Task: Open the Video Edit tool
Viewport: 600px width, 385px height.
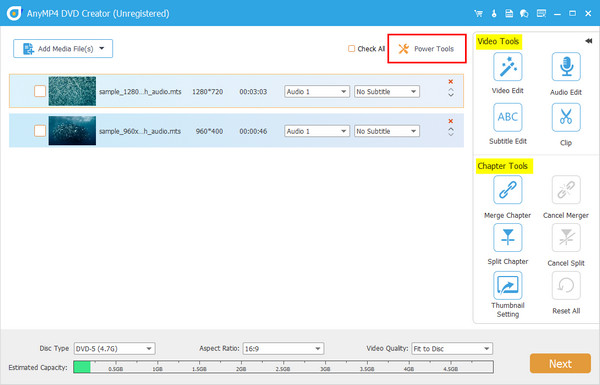Action: [x=507, y=67]
